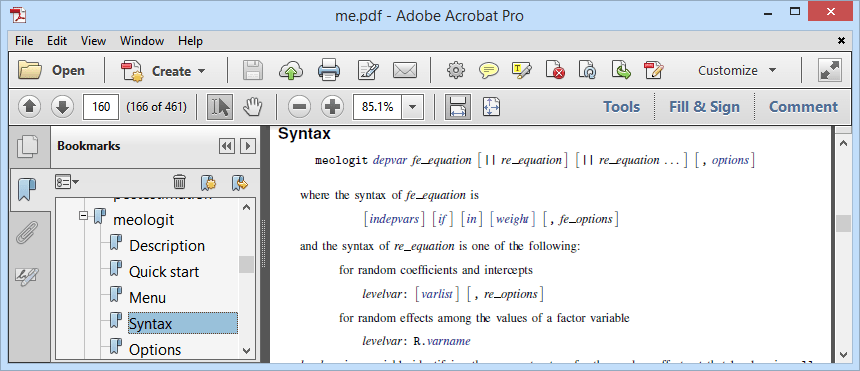Zoom in with the plus button

[x=332, y=106]
